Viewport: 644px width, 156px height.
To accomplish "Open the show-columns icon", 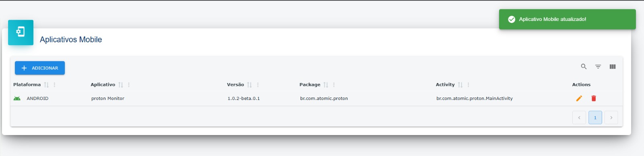I will point(613,67).
